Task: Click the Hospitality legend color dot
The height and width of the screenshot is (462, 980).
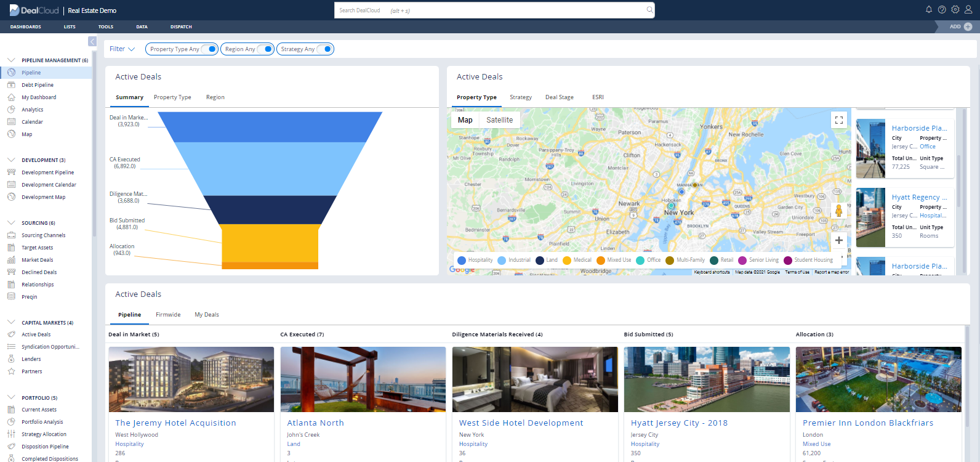Action: [462, 260]
